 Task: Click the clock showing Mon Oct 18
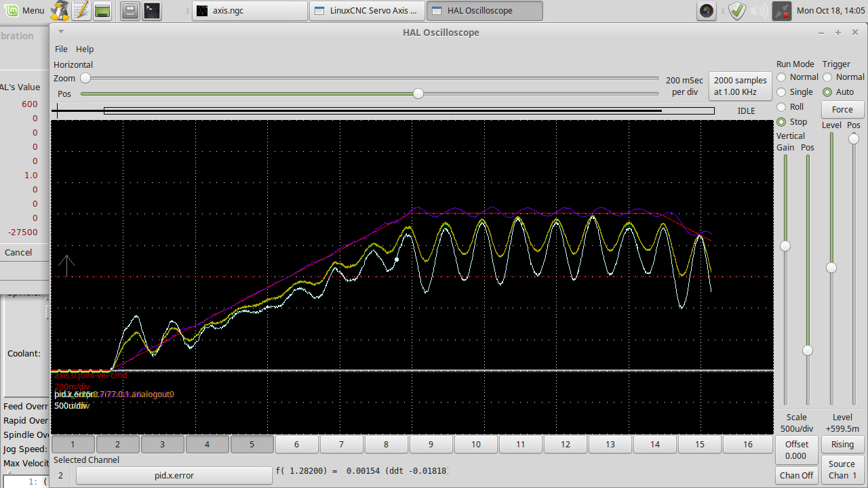831,10
